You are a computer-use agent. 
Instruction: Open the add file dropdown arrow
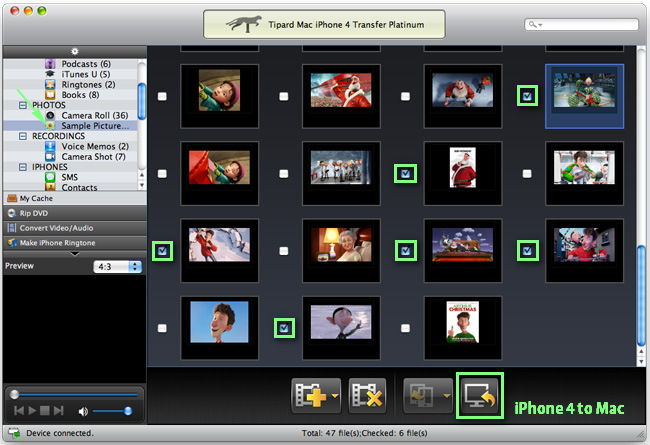click(335, 396)
